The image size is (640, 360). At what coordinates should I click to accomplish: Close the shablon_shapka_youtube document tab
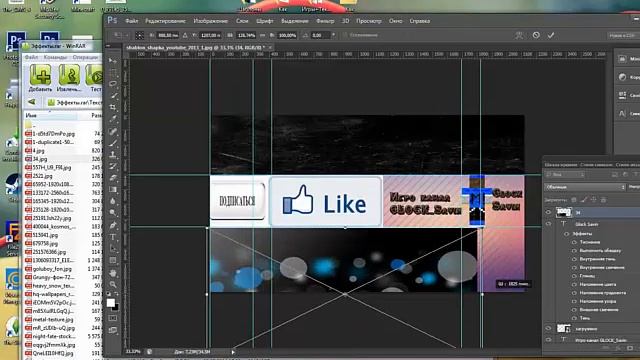(270, 48)
